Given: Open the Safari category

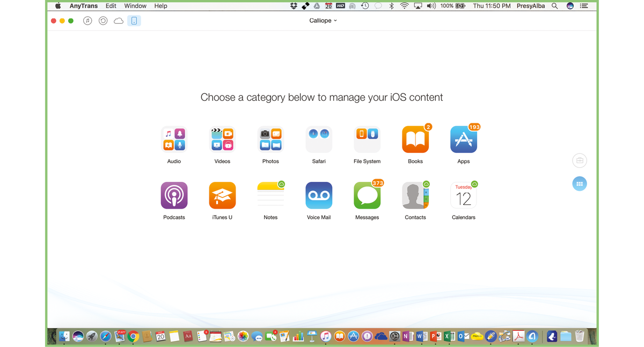Looking at the screenshot, I should tap(319, 139).
